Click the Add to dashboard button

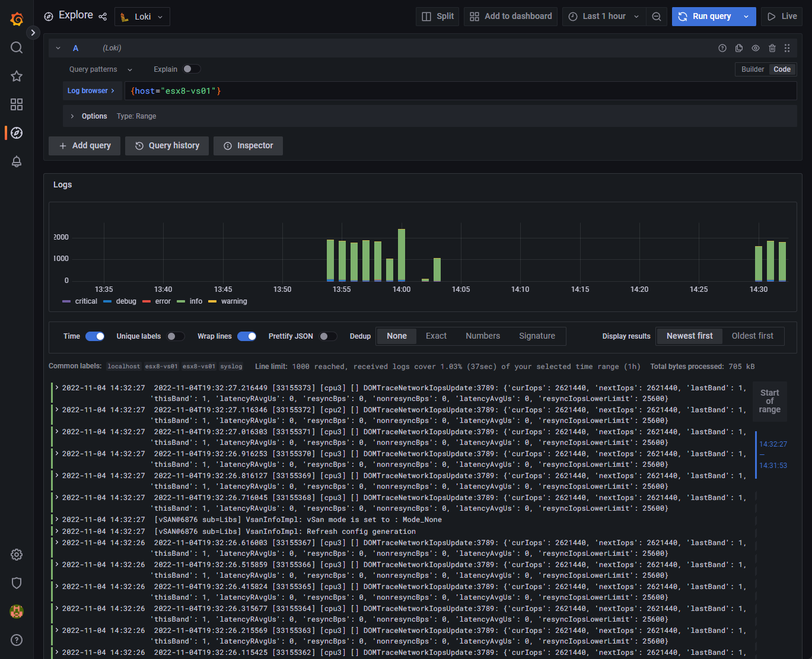pos(511,17)
